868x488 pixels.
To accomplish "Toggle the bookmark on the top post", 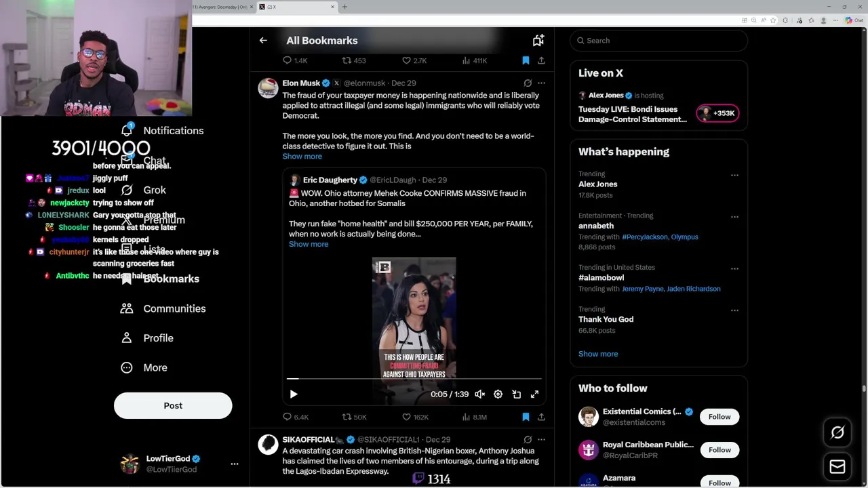I will click(526, 60).
